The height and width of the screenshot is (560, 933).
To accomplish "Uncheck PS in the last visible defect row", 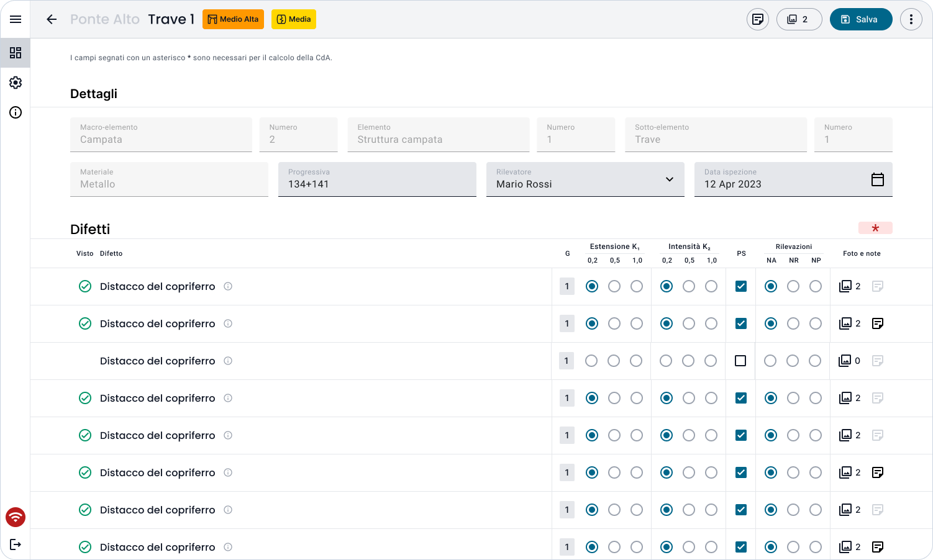I will 741,547.
